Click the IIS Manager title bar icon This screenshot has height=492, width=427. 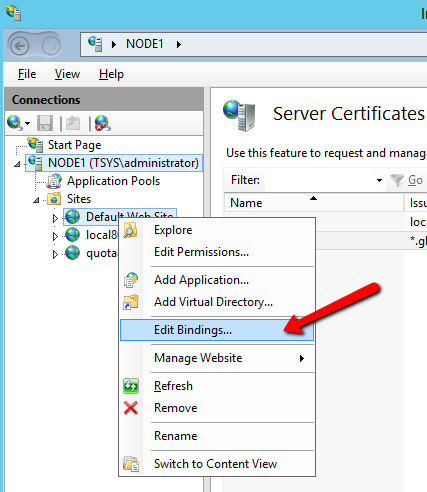(x=13, y=13)
